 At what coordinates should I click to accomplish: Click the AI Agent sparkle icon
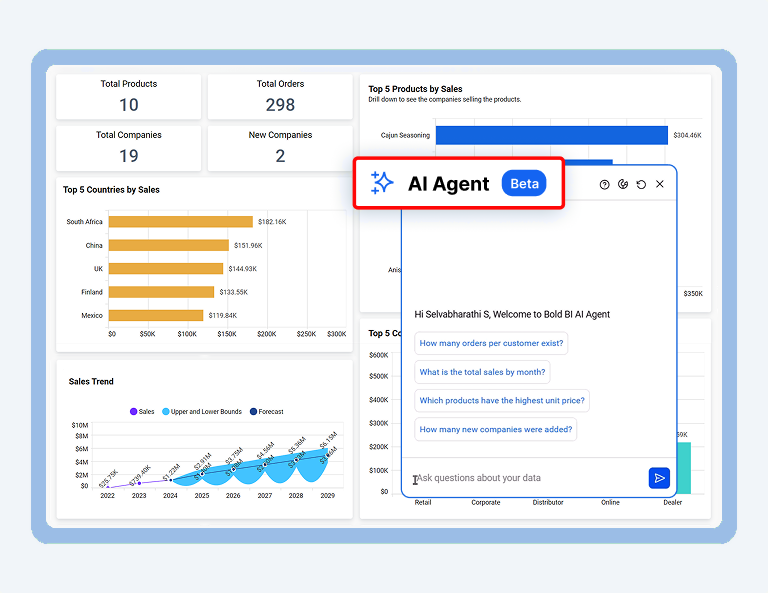(382, 183)
